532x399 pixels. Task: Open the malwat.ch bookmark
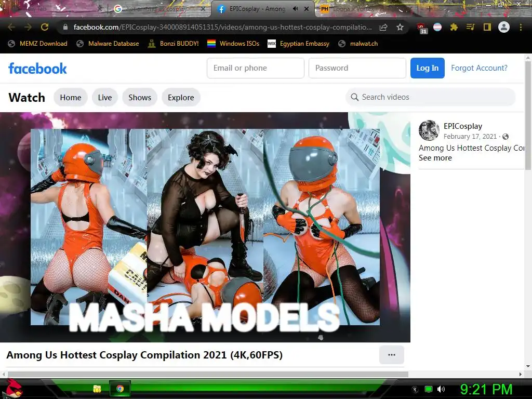pyautogui.click(x=358, y=44)
